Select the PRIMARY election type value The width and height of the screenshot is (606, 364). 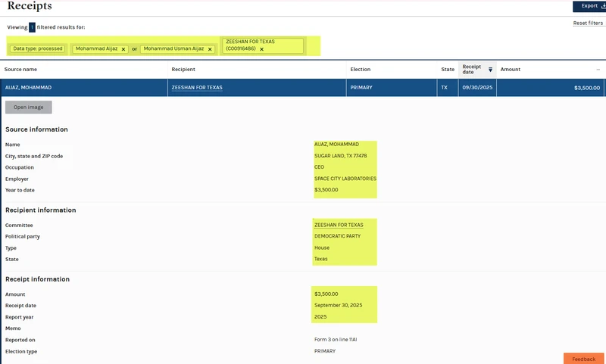pyautogui.click(x=325, y=351)
